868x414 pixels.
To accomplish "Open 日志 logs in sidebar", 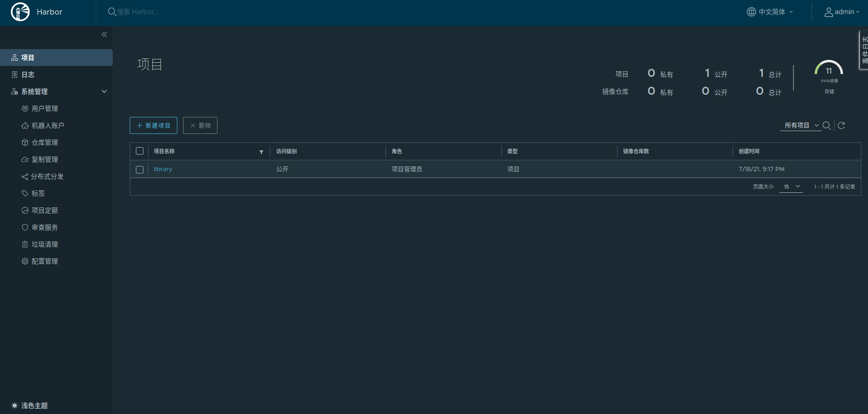I will click(x=28, y=75).
